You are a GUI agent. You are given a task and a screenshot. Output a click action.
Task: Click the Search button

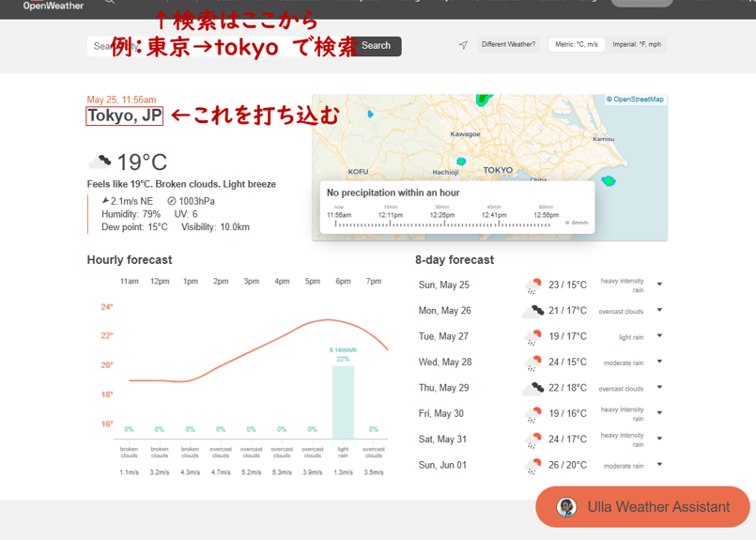(376, 46)
